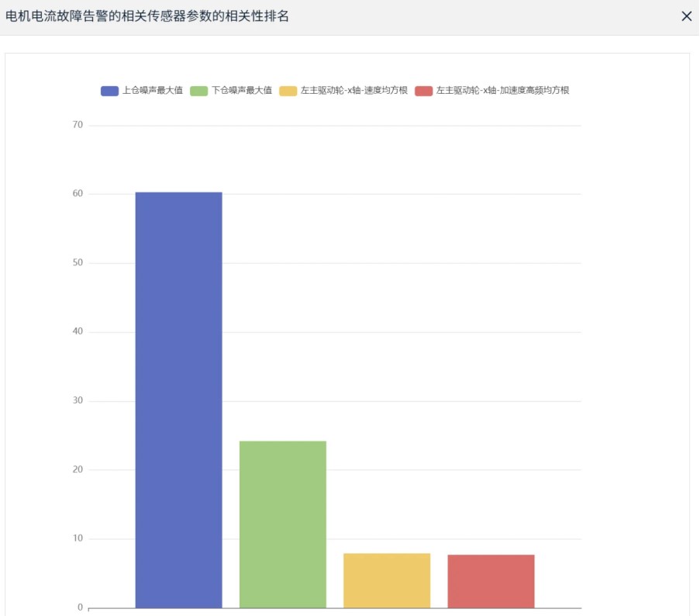The image size is (700, 616).
Task: Click the green 下仓噪声最大值 legend swatch
Action: click(x=199, y=91)
